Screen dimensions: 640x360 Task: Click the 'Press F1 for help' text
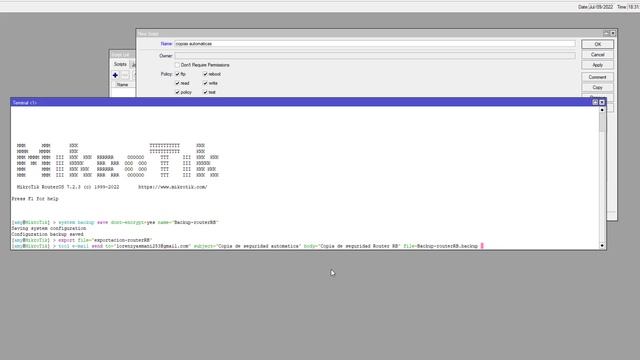coord(35,199)
